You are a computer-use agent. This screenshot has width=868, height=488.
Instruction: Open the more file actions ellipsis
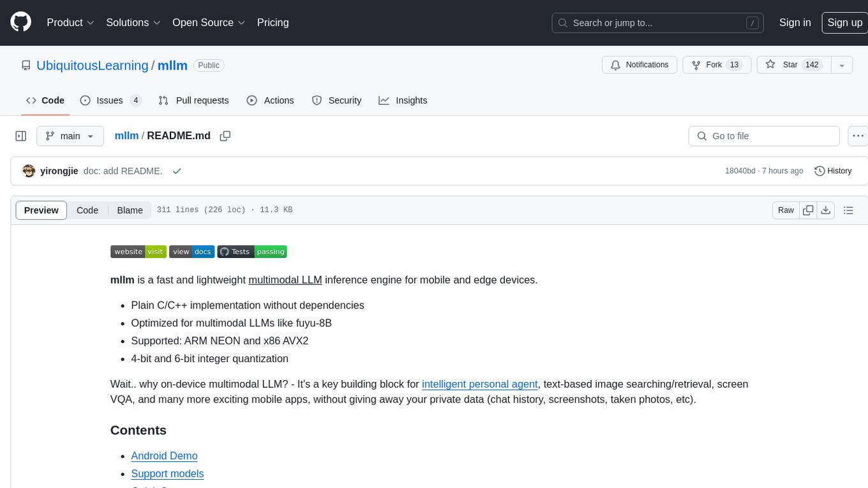[858, 136]
